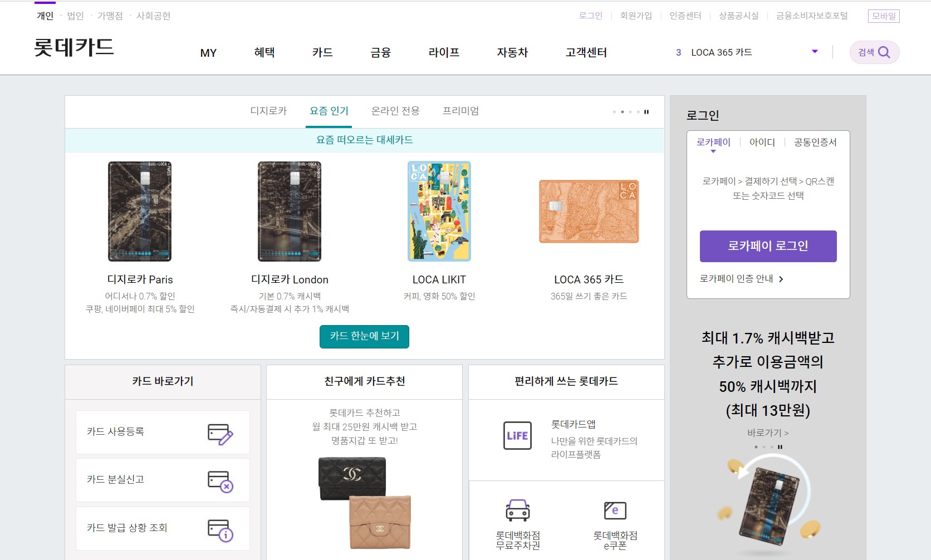Click the 카드 사용등록 row text

tap(115, 431)
